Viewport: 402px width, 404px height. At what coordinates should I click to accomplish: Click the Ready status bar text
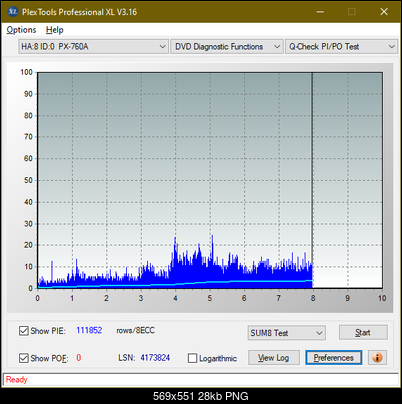point(16,379)
